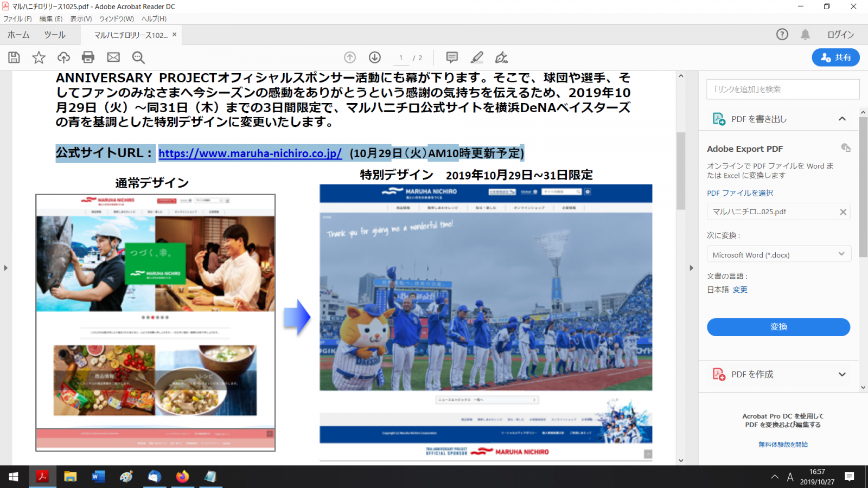The height and width of the screenshot is (488, 868).
Task: Select the highlight text pen icon
Action: [477, 57]
